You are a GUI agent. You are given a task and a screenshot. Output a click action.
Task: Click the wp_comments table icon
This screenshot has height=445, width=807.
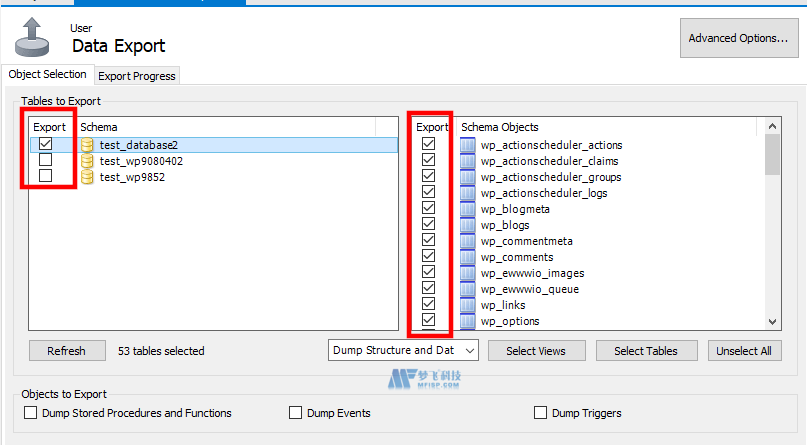[467, 257]
